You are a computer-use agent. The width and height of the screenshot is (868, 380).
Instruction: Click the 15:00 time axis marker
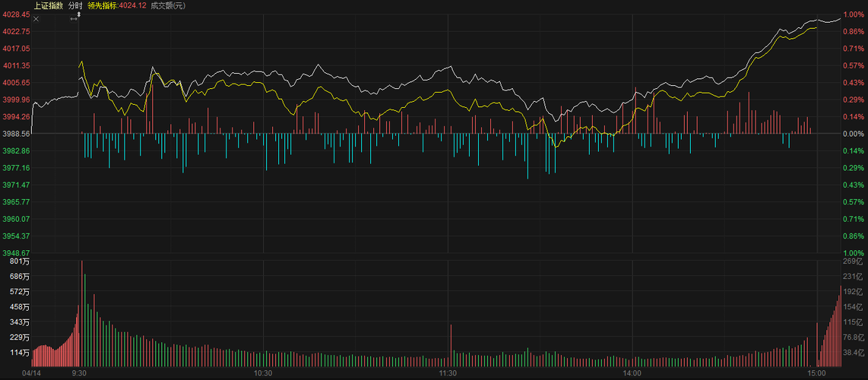click(x=817, y=373)
